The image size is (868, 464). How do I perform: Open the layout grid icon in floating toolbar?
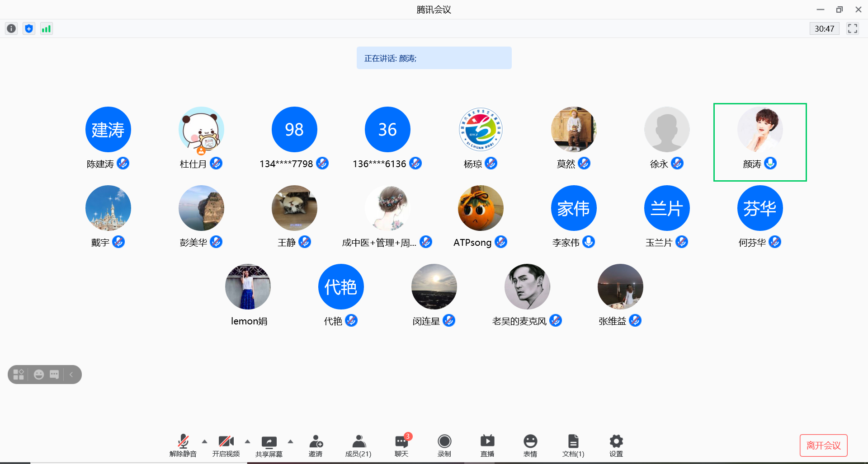[19, 375]
